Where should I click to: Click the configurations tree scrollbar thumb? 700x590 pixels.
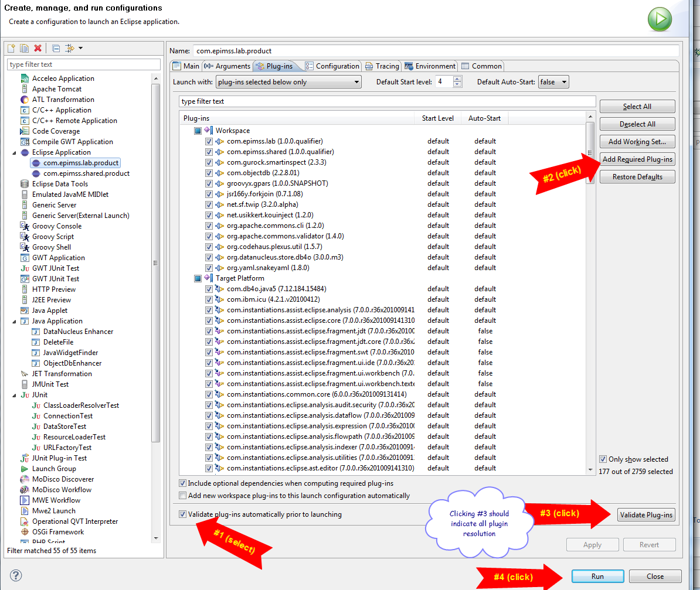pyautogui.click(x=156, y=263)
